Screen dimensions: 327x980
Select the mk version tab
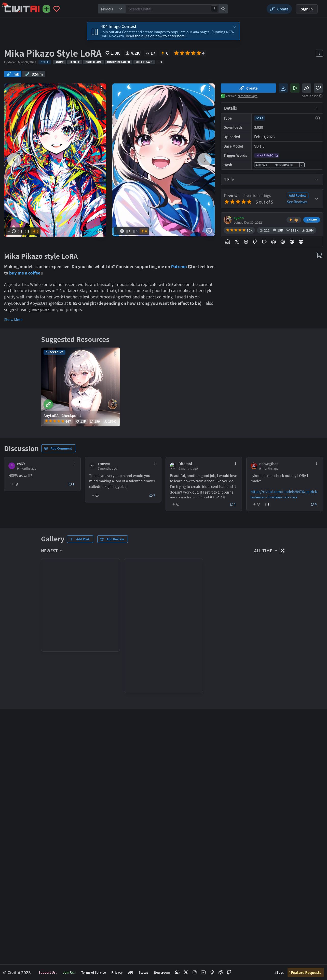coord(12,74)
